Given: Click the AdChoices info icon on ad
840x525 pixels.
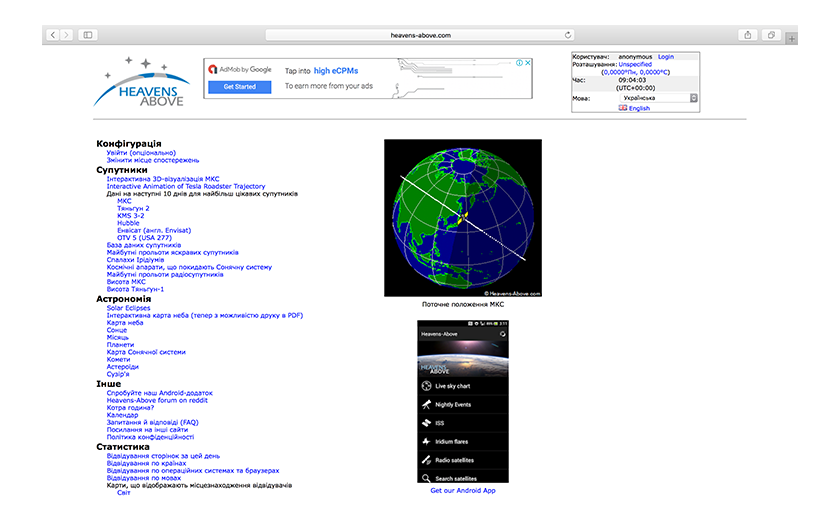Looking at the screenshot, I should pyautogui.click(x=519, y=62).
